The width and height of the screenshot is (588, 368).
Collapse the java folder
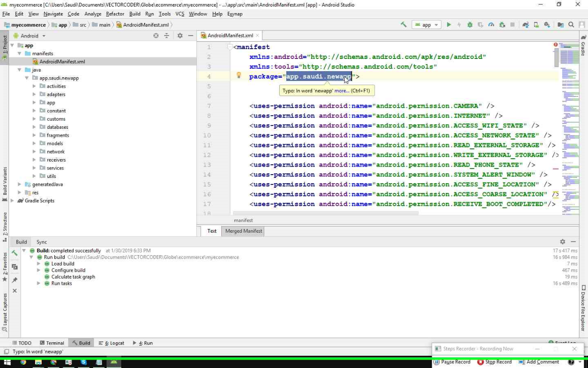click(20, 70)
